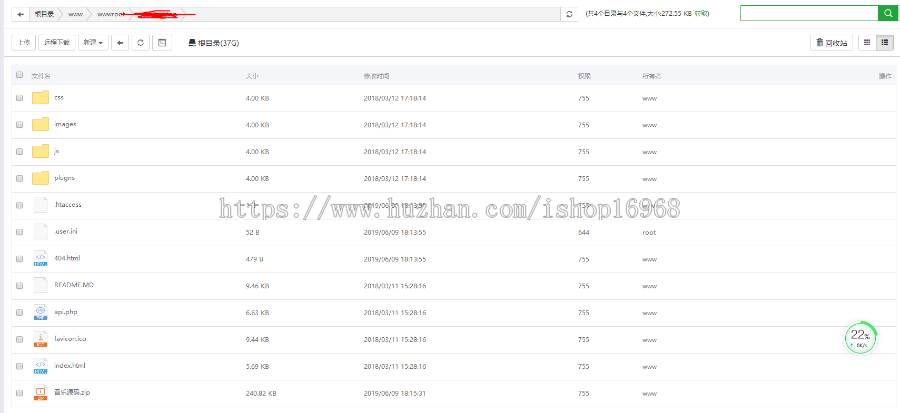The height and width of the screenshot is (413, 900).
Task: Check the api.php row checkbox
Action: coord(20,313)
